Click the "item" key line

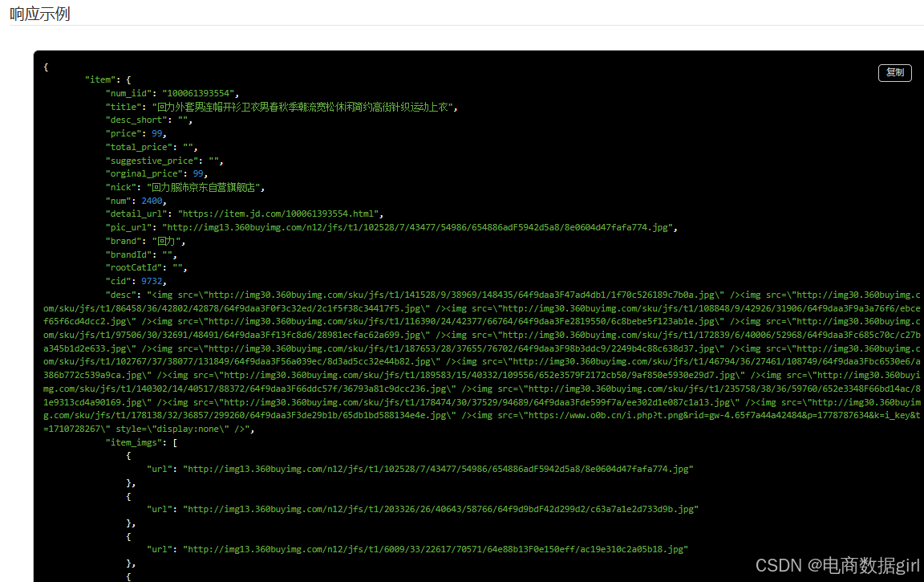[107, 79]
